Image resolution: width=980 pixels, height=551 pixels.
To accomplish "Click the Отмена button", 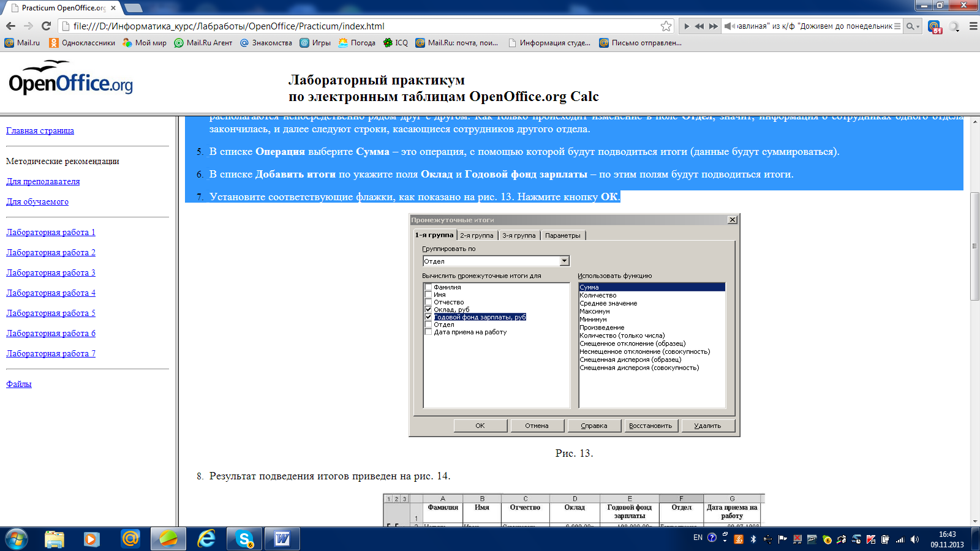I will coord(537,425).
